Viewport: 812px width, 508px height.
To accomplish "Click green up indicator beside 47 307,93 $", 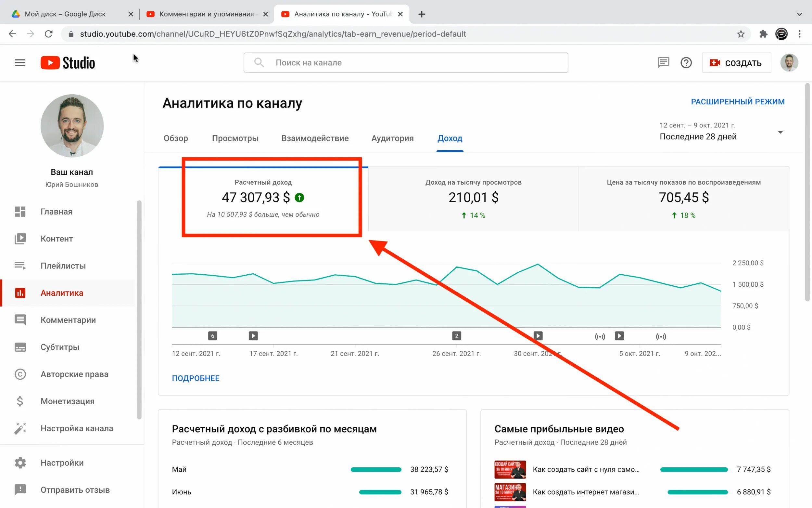I will (299, 198).
